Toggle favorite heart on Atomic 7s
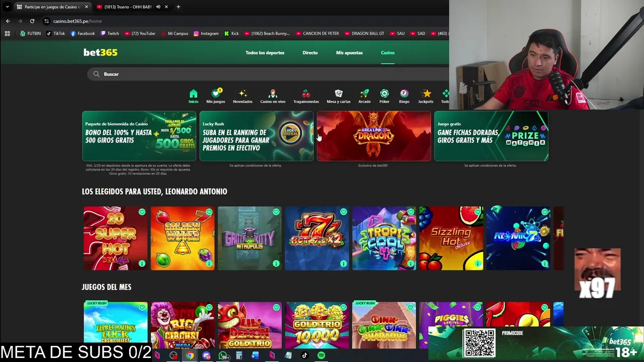The height and width of the screenshot is (362, 644). click(545, 212)
